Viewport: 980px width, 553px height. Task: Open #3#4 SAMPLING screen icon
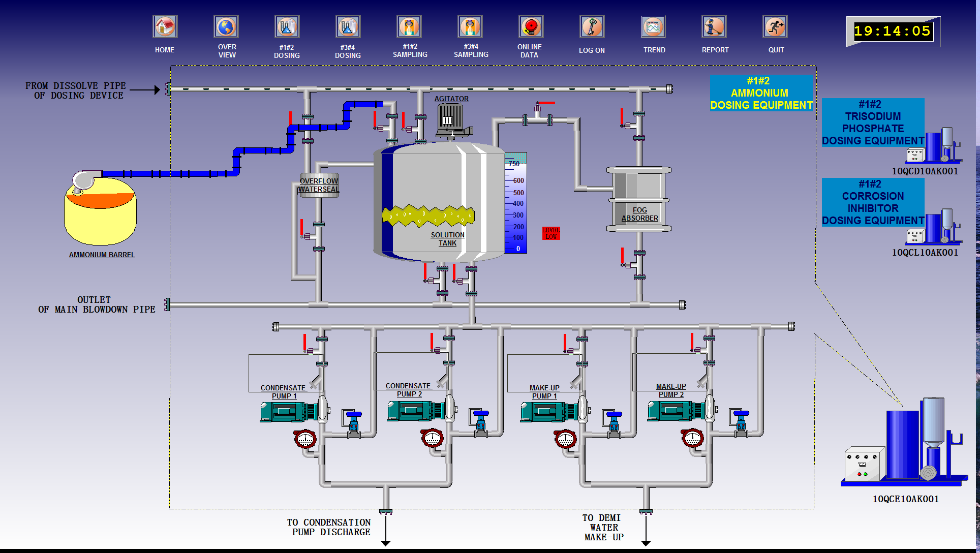[470, 27]
